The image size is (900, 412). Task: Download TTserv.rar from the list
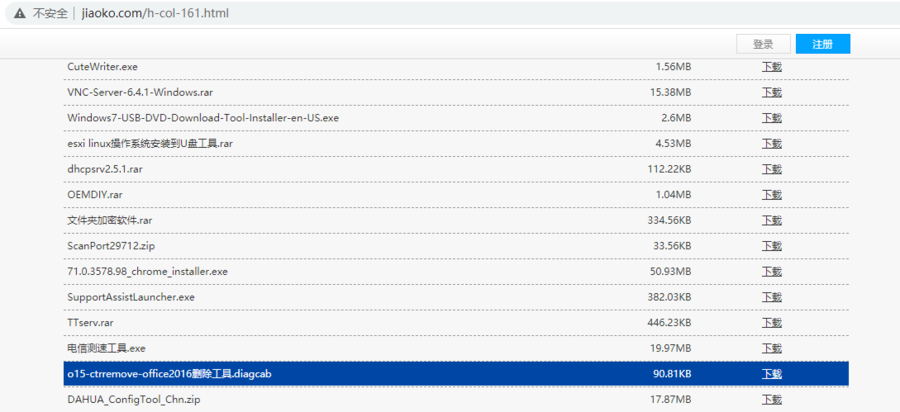click(x=772, y=322)
